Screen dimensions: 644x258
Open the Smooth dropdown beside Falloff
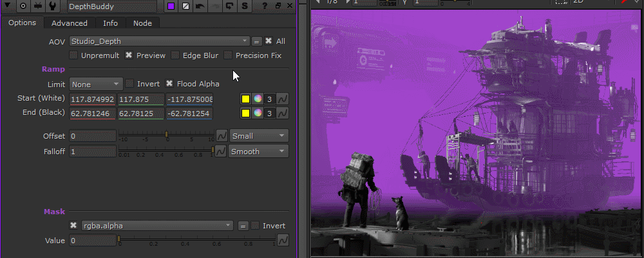point(259,151)
